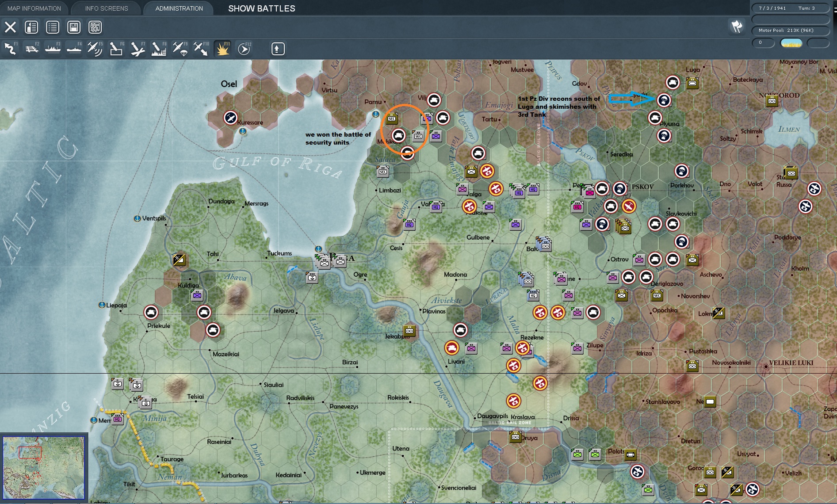Switch to the INFO SCREENS tab
Screen dimensions: 837x504
click(x=107, y=8)
